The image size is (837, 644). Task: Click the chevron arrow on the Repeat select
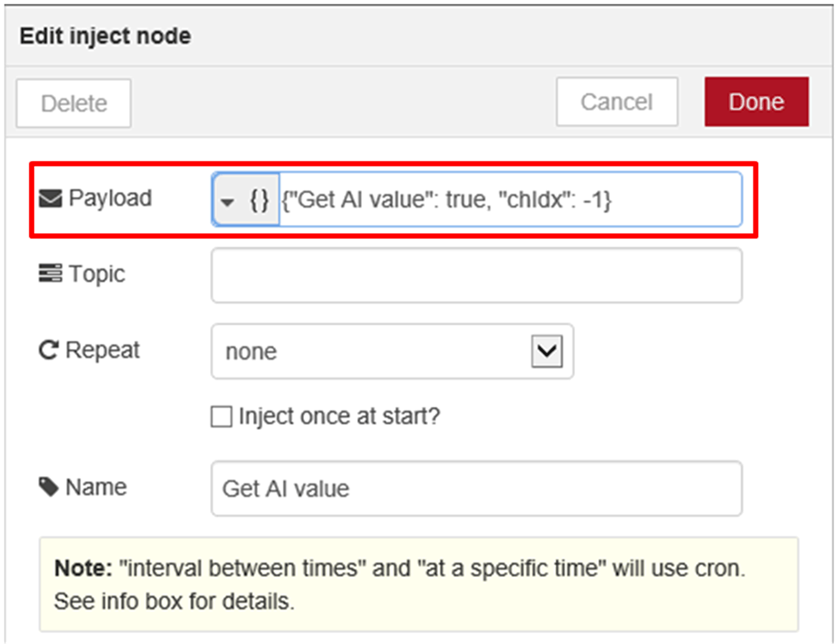(546, 352)
